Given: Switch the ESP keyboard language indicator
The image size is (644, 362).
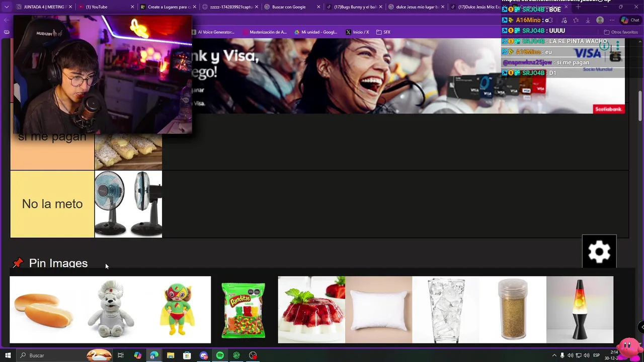Looking at the screenshot, I should (596, 355).
